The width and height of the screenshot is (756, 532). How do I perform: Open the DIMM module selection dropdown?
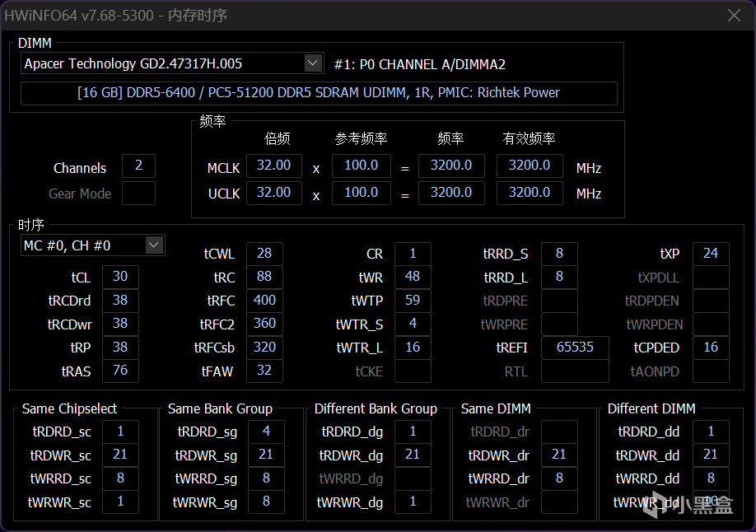pyautogui.click(x=313, y=63)
